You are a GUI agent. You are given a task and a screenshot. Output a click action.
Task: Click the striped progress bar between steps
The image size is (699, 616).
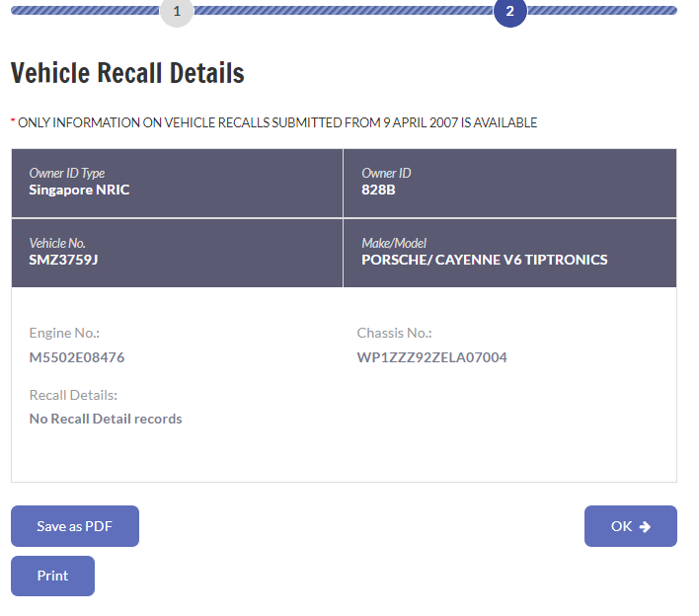pos(343,10)
